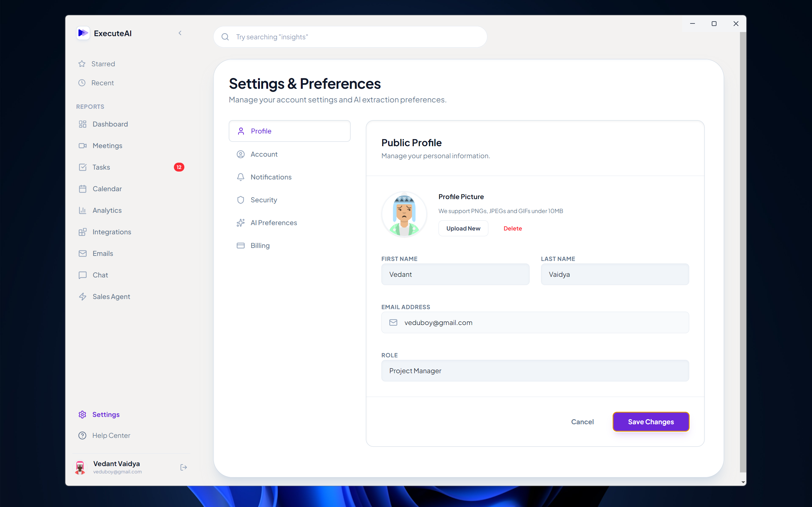Click the red Delete picture link
Screen dimensions: 812x507
coord(512,228)
